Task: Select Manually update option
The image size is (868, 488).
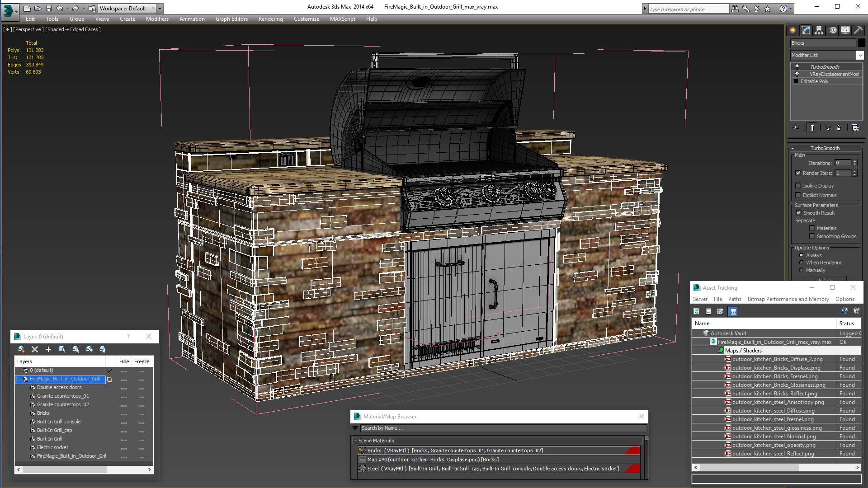Action: 802,270
